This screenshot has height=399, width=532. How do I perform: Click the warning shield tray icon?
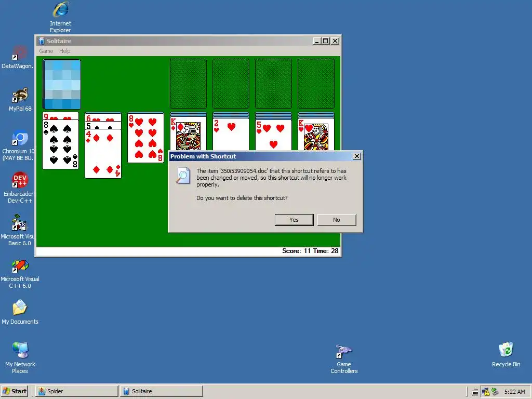point(486,392)
